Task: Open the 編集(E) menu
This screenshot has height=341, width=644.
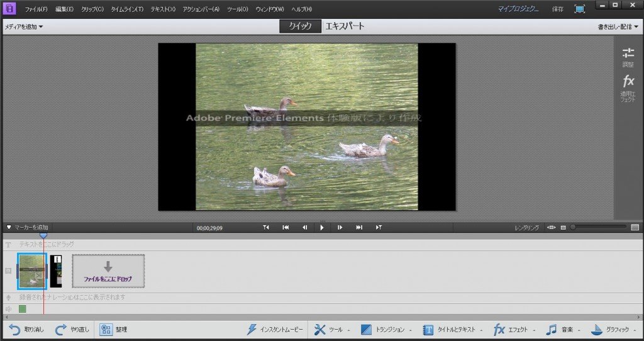Action: 65,9
